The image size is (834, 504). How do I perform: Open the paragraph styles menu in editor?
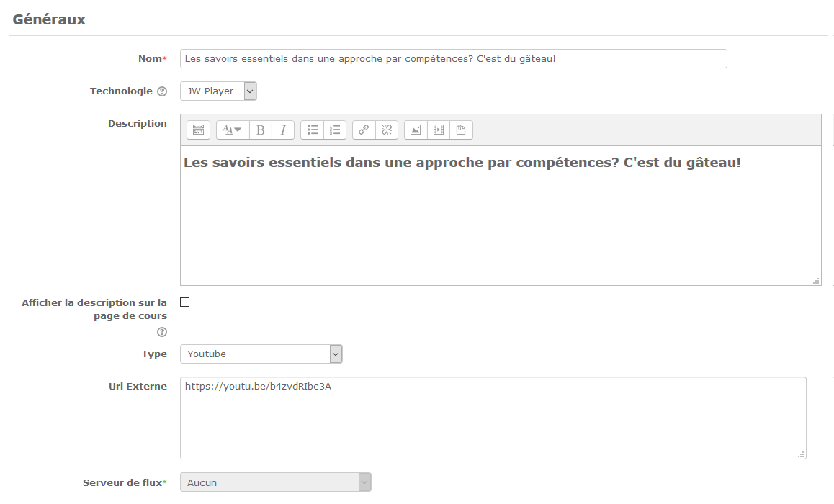[x=232, y=130]
